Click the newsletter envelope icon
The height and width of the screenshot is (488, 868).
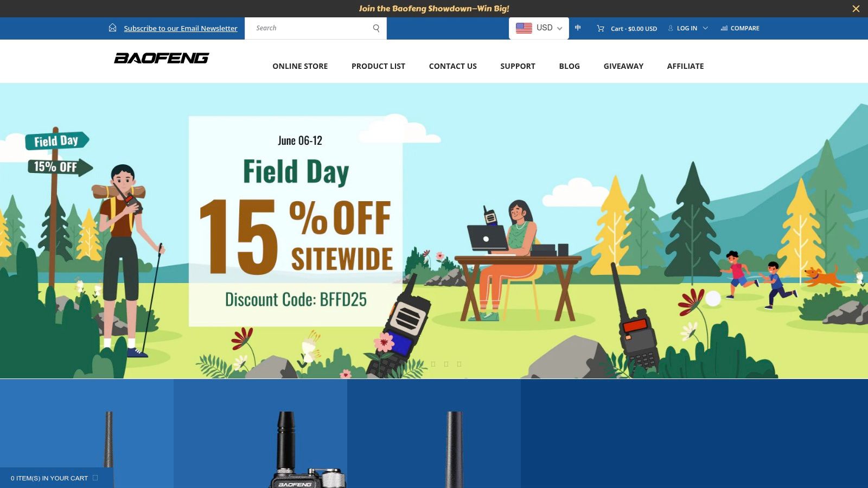(112, 28)
